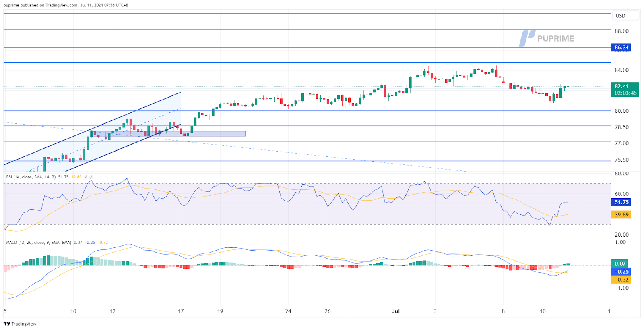Click the 78.50 price axis label
The image size is (644, 330).
point(621,127)
